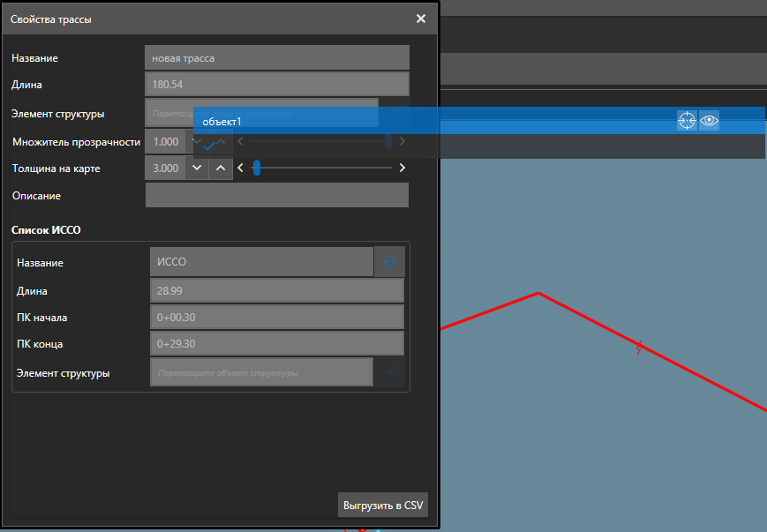
Task: Click the ИССО name field
Action: 261,262
